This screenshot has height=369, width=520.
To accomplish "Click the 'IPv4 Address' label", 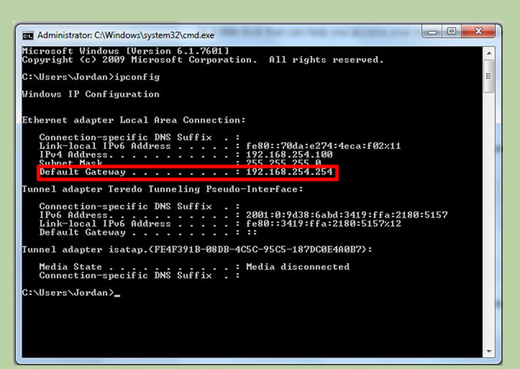I will 73,155.
